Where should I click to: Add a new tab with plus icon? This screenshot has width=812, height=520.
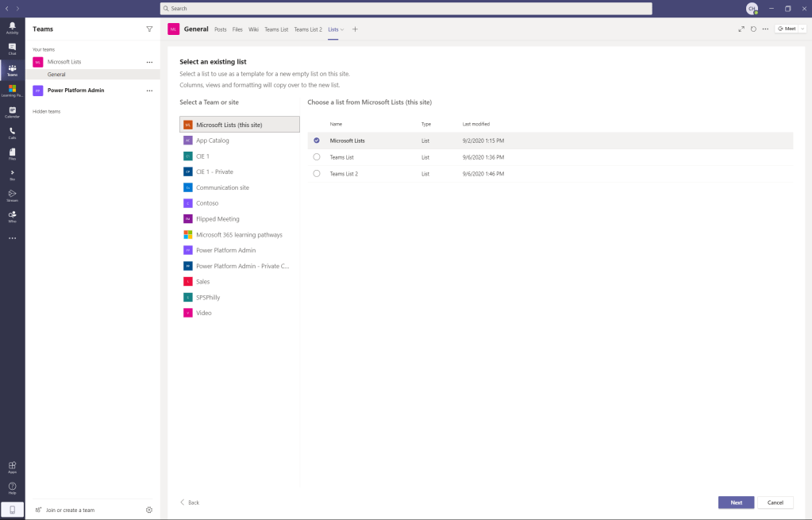tap(355, 29)
